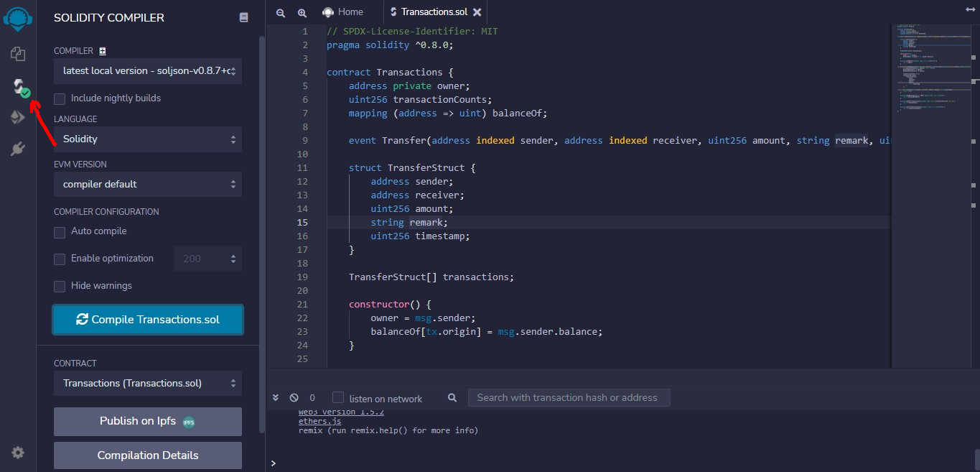Toggle the terminal panel collapse arrows
This screenshot has width=980, height=472.
[x=275, y=397]
